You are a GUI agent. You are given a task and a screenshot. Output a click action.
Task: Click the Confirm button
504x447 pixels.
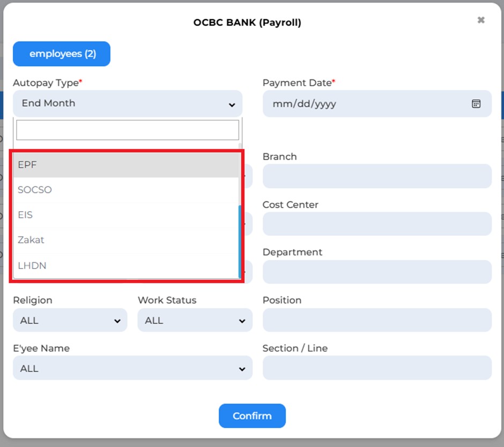[252, 416]
